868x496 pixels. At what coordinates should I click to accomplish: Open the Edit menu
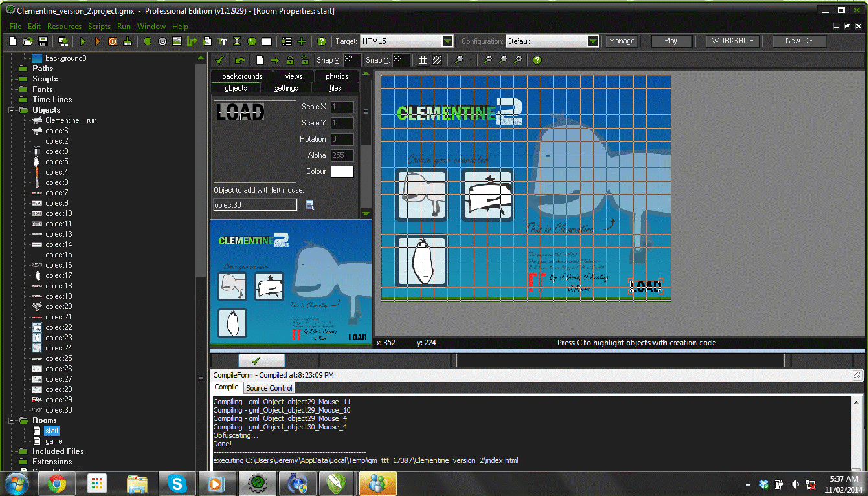coord(34,27)
